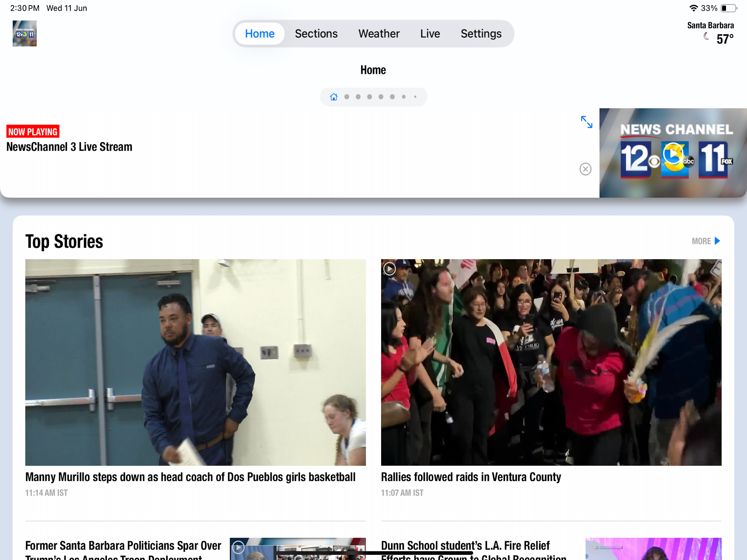Tap the moon weather icon near 57°
Screen dimensions: 747x560
pos(706,36)
